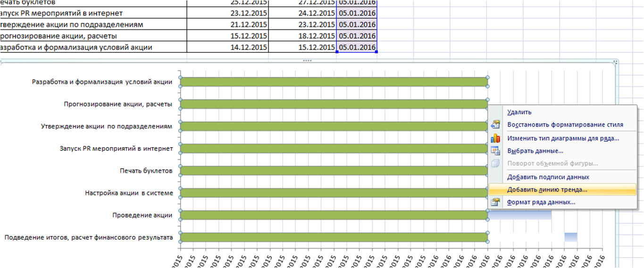Click the "Разработка и формализация условий акции" chart label
The width and height of the screenshot is (644, 268).
102,82
